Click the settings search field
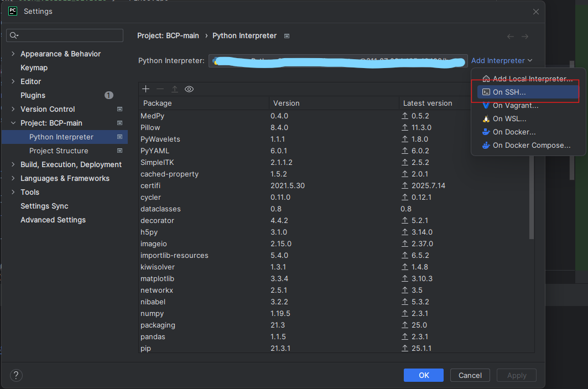Screen dimensions: 588x389 (x=65, y=35)
